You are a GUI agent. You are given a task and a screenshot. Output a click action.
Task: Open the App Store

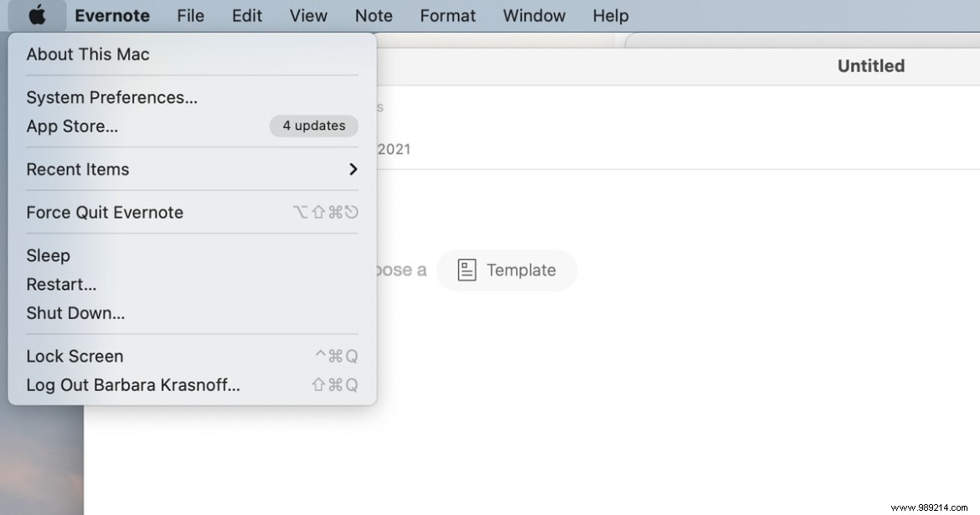click(72, 126)
